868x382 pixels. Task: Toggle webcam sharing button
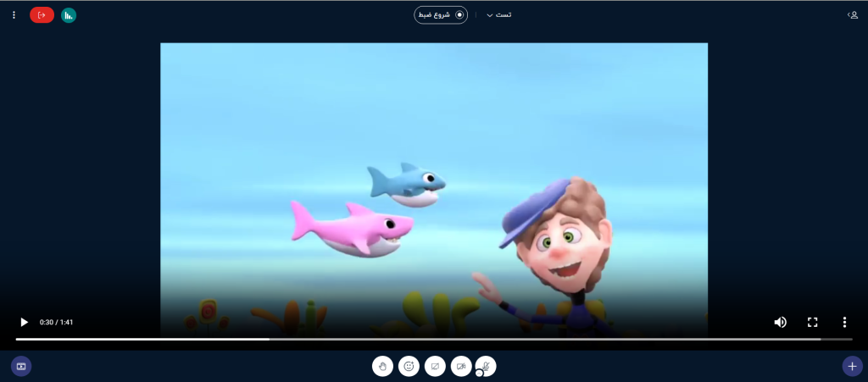point(461,366)
